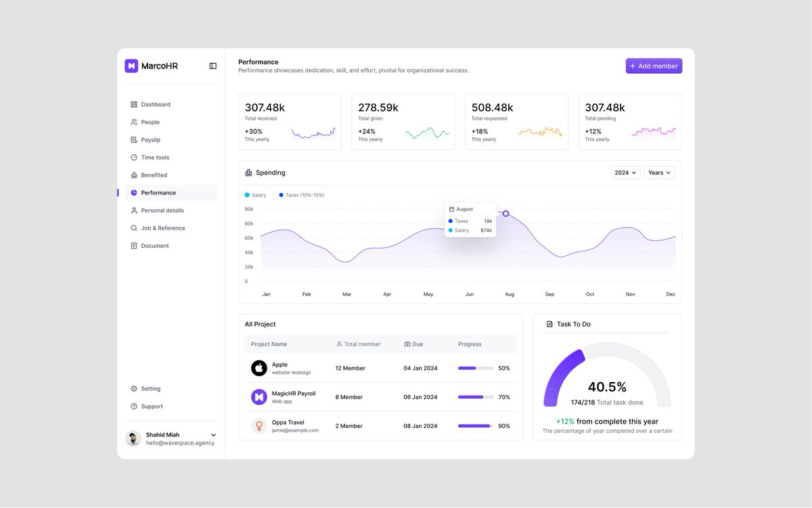Open Job & Reference from sidebar
The image size is (812, 508).
click(x=171, y=228)
